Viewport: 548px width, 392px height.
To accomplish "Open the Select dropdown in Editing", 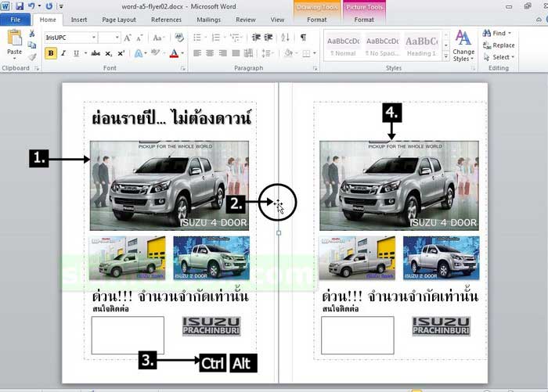I will tap(499, 57).
